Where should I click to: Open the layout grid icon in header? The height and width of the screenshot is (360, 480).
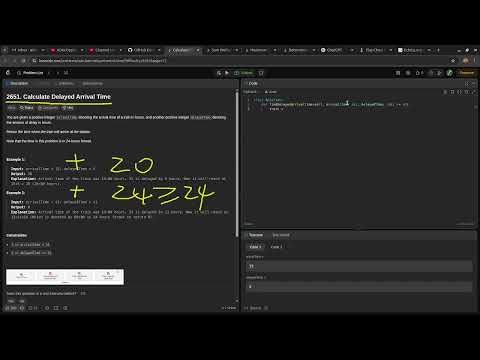pos(398,73)
